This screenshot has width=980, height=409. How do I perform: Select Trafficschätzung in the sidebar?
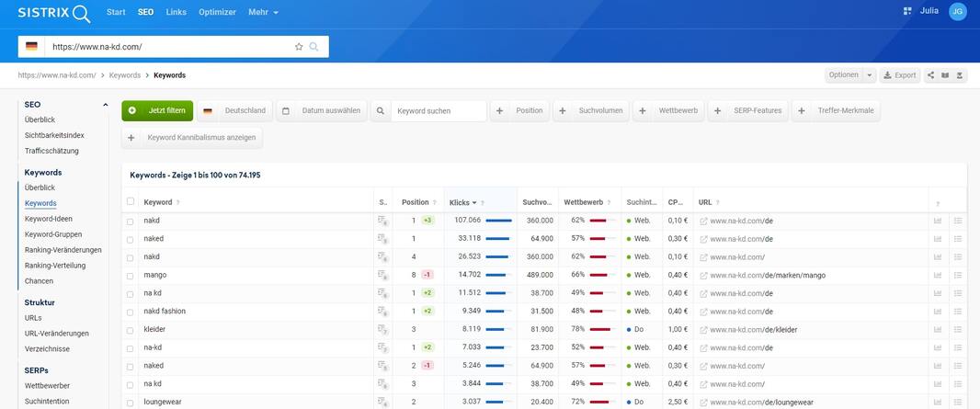tap(51, 151)
